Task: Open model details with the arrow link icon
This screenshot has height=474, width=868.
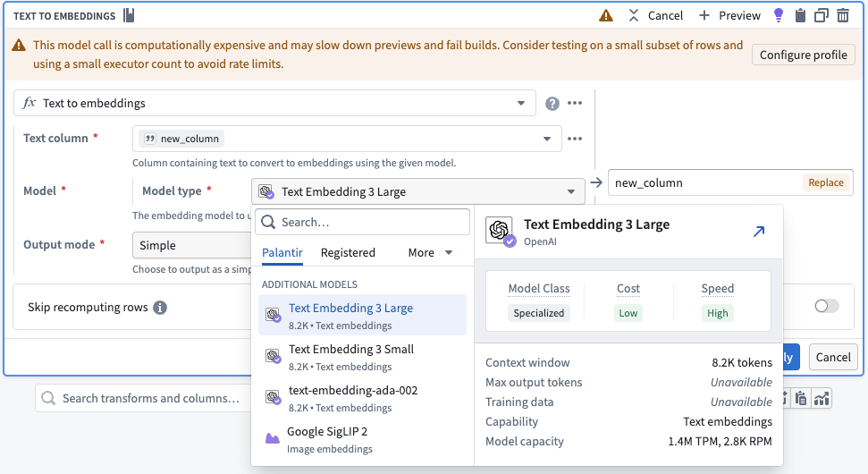Action: [x=759, y=232]
